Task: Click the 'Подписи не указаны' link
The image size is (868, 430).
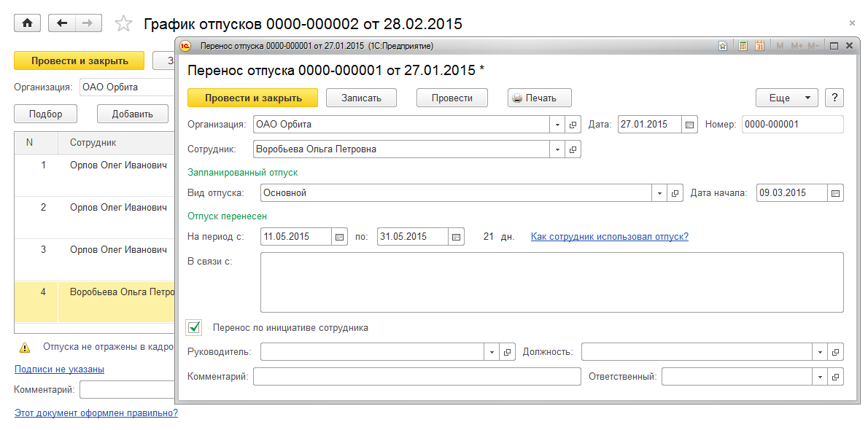Action: (x=59, y=370)
